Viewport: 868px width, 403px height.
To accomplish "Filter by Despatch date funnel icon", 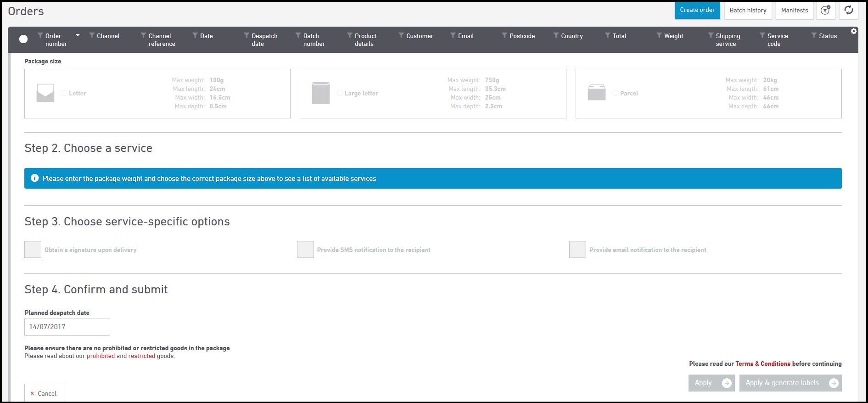I will point(246,36).
